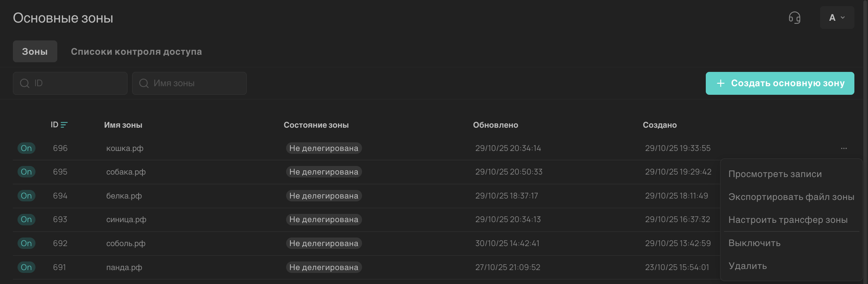Click Удалить to delete the zone

coord(747,266)
